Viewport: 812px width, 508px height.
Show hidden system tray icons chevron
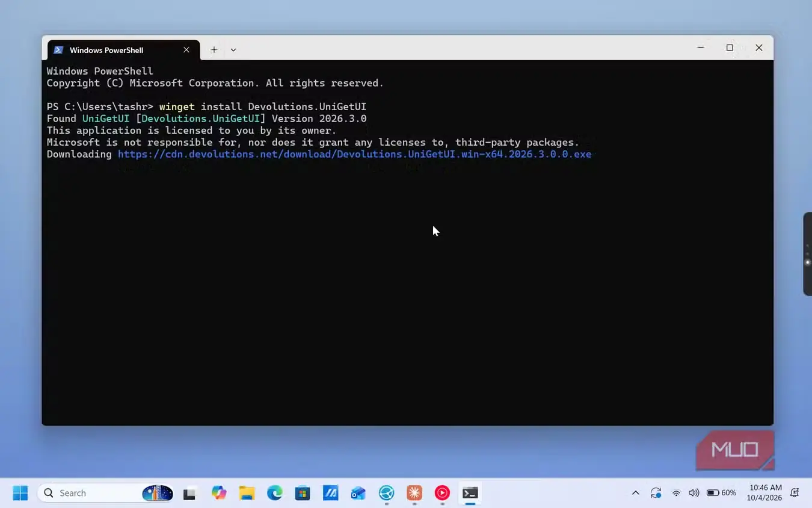(636, 493)
